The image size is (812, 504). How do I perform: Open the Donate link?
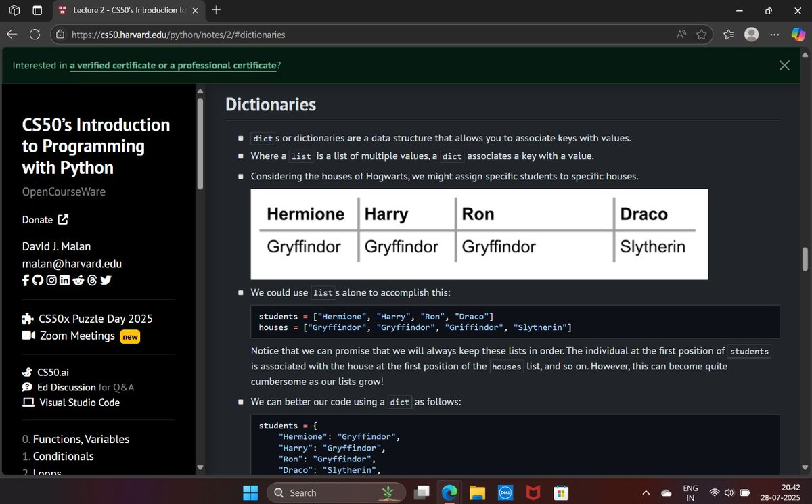[x=37, y=219]
